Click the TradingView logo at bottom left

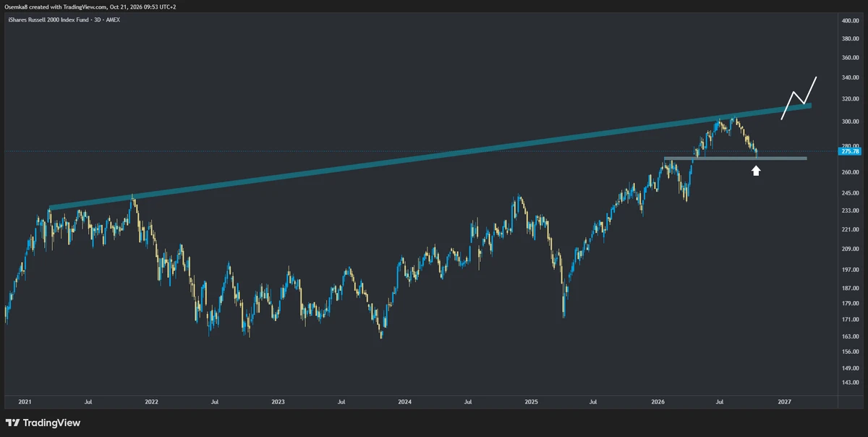click(43, 423)
